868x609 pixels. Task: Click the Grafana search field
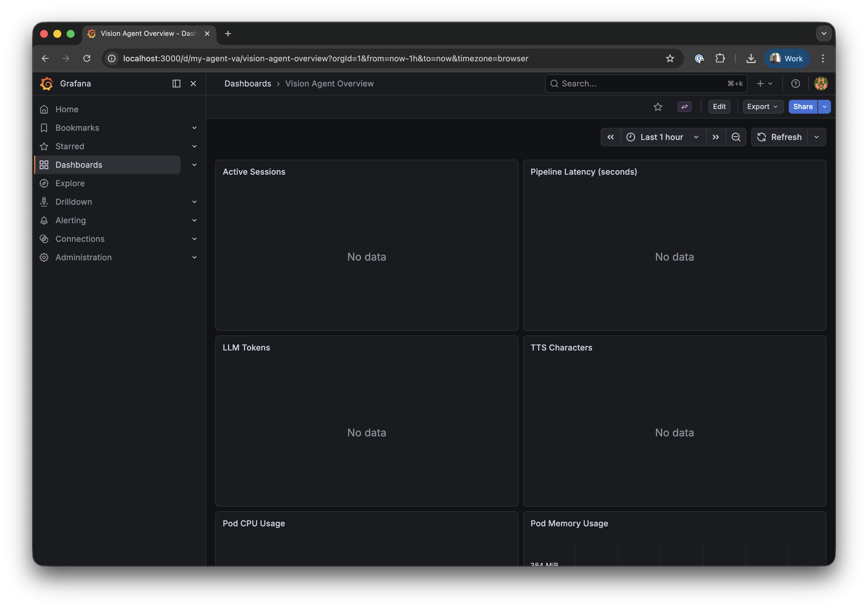643,84
